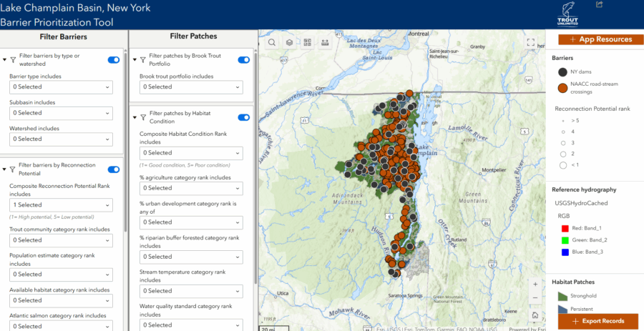Open the basemap gallery icon
Viewport: 644px width, 331px height.
307,42
